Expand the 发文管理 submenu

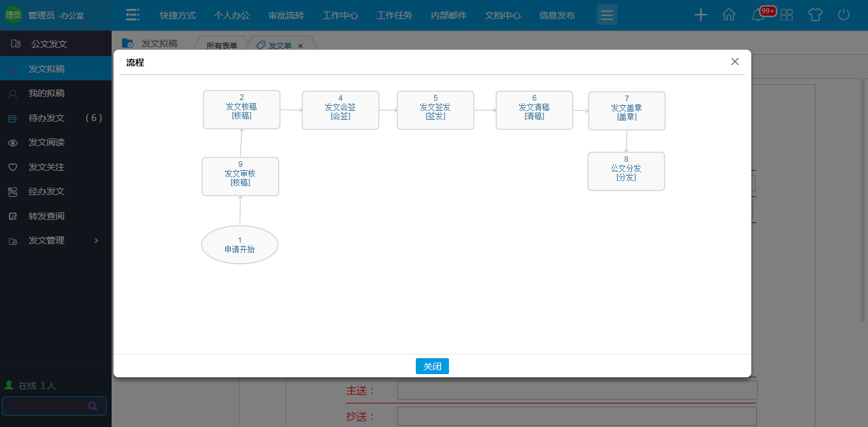click(96, 240)
